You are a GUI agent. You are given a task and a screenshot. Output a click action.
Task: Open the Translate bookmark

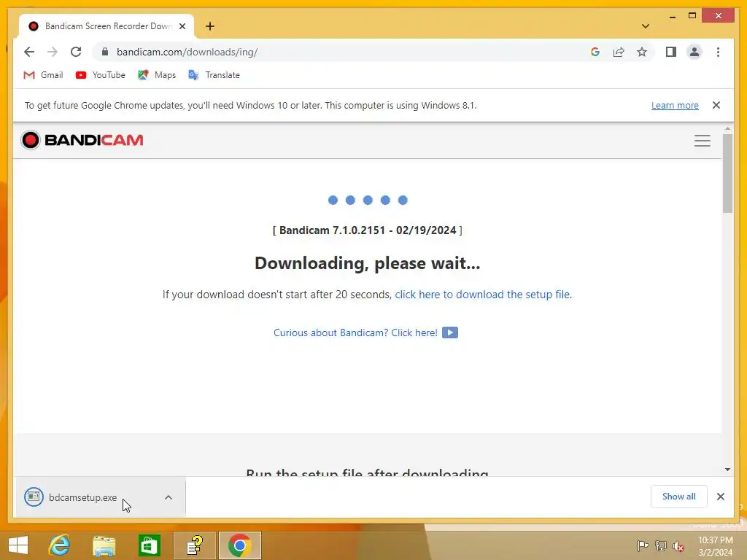[214, 75]
